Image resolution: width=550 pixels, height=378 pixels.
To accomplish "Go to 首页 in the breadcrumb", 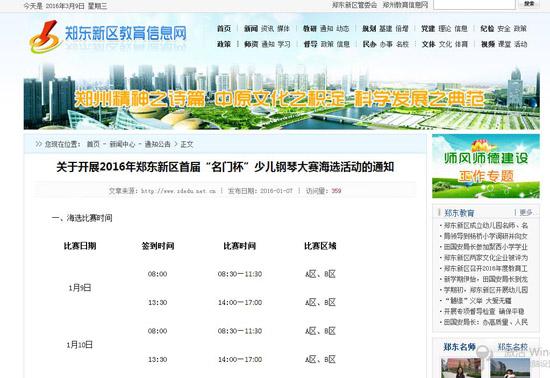I will [93, 144].
